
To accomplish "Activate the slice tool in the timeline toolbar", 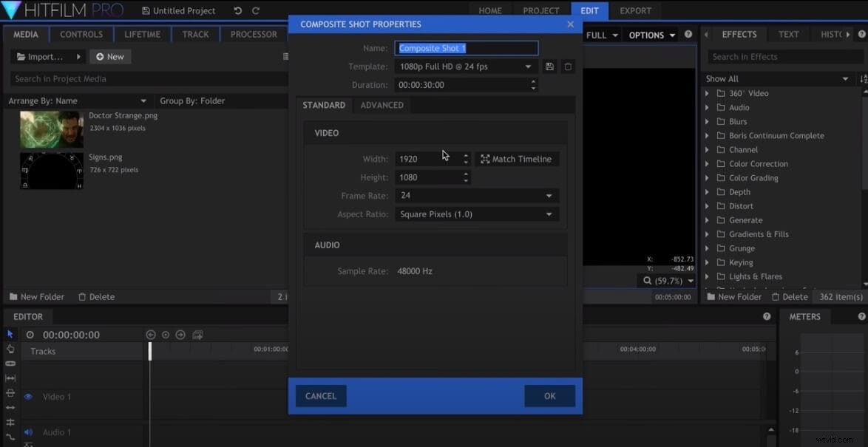I will point(10,364).
